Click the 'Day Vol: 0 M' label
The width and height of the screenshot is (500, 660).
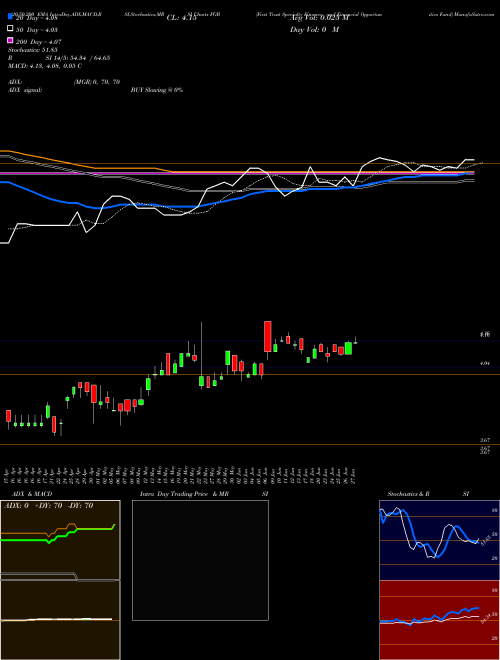[314, 30]
